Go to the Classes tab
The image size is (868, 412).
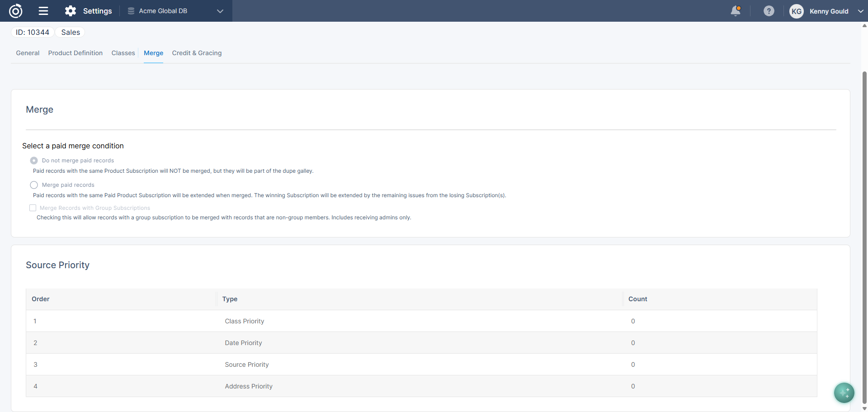(x=123, y=53)
